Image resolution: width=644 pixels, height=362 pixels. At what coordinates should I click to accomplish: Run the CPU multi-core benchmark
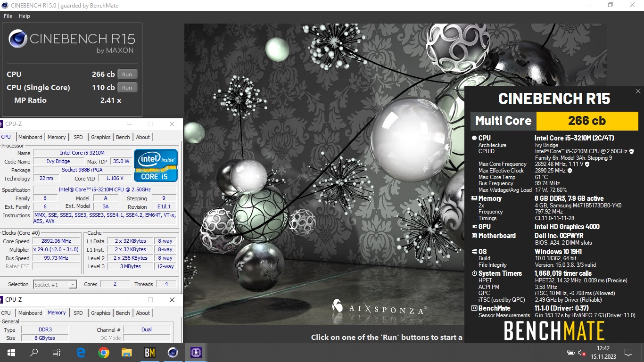pos(127,74)
